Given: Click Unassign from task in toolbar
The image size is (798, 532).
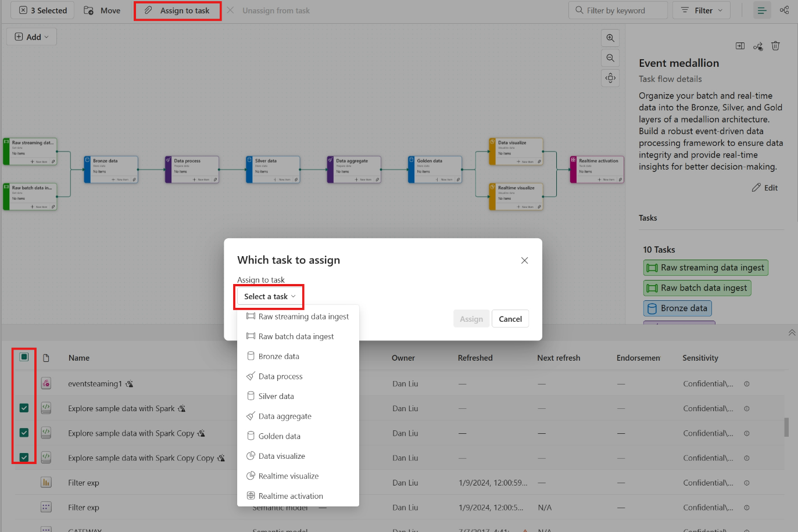Looking at the screenshot, I should 269,10.
